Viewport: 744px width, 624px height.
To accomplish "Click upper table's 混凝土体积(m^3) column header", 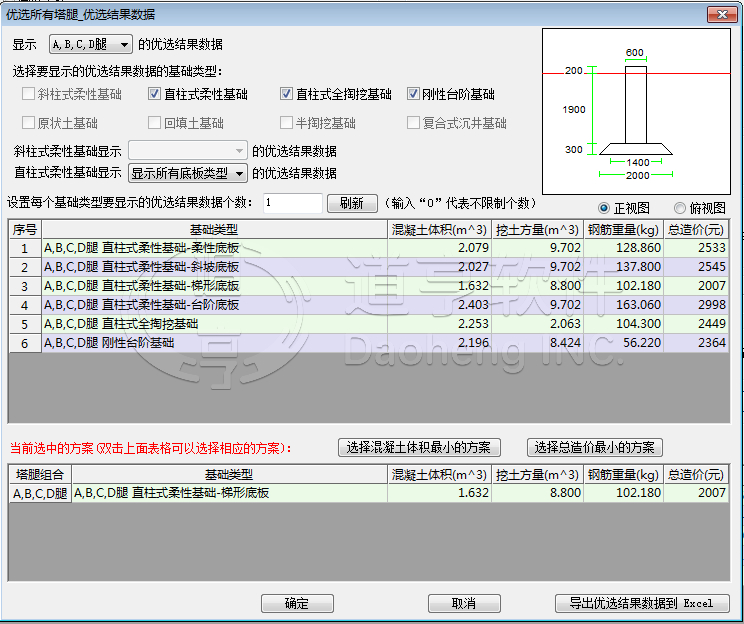I will click(439, 230).
